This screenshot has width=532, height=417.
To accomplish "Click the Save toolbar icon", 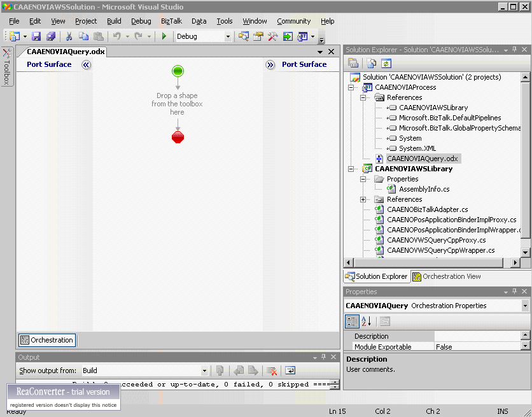I will click(36, 36).
